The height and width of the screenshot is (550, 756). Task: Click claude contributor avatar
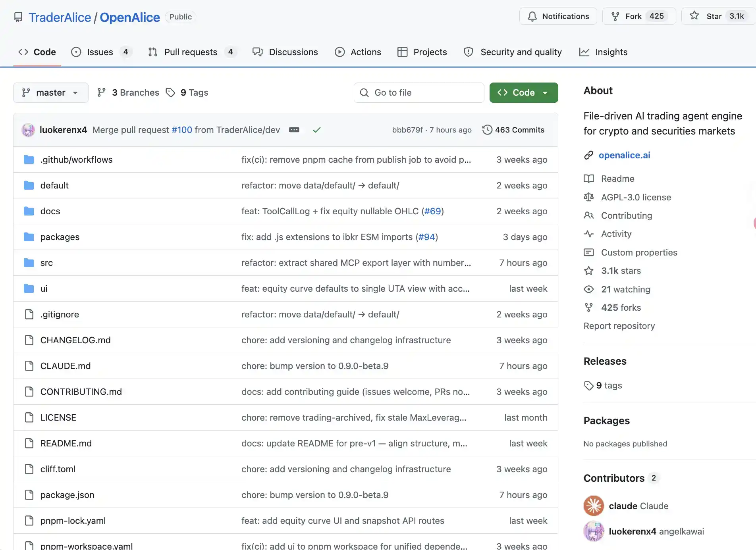click(594, 506)
